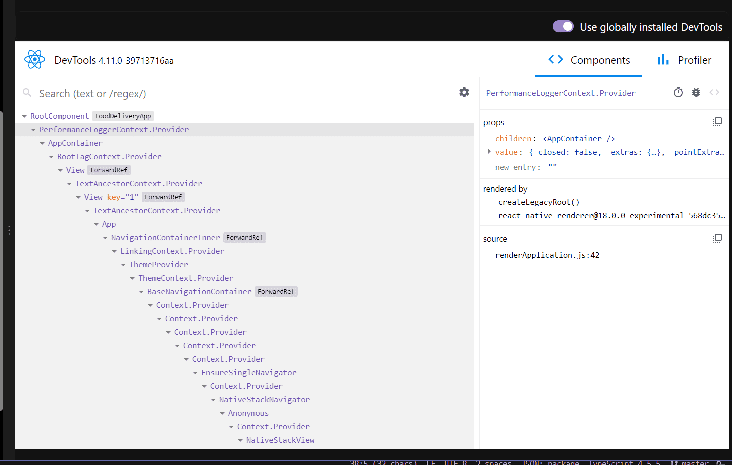Screen dimensions: 732x465
Task: Collapse NavigationContainerInner arrow
Action: pos(106,238)
